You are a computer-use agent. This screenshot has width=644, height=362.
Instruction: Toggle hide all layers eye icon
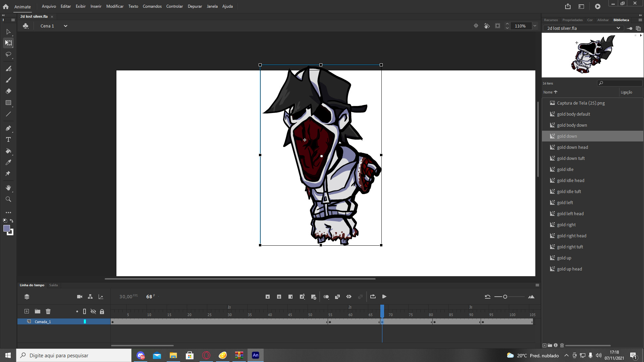coord(93,311)
